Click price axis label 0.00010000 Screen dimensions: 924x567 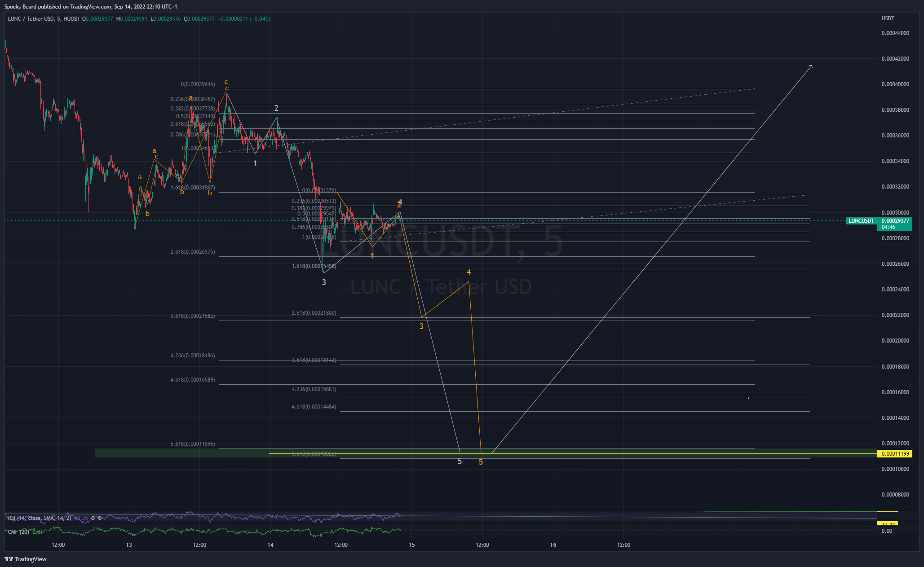point(895,469)
